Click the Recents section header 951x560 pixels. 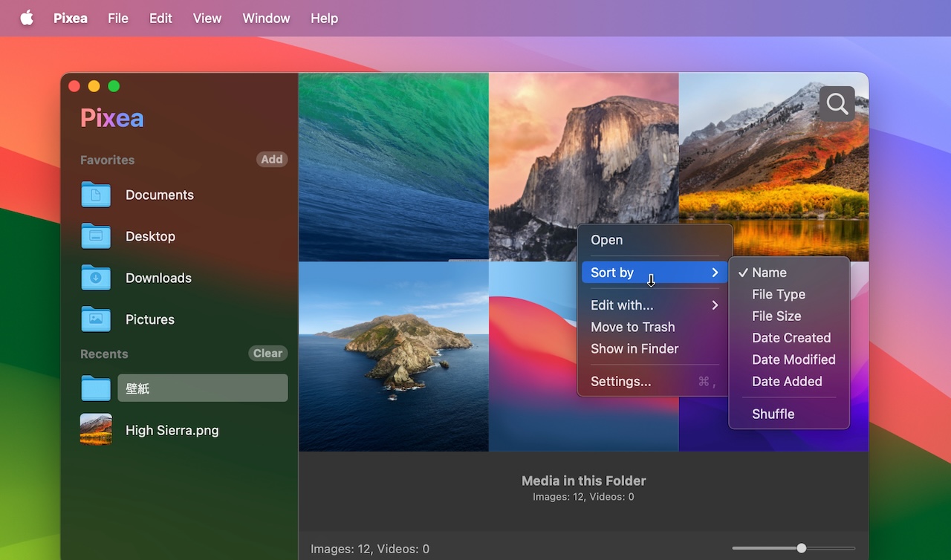coord(104,354)
